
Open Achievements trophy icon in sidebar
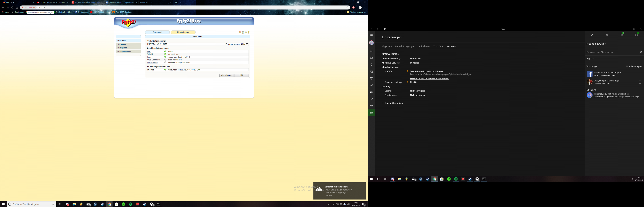coord(371,65)
